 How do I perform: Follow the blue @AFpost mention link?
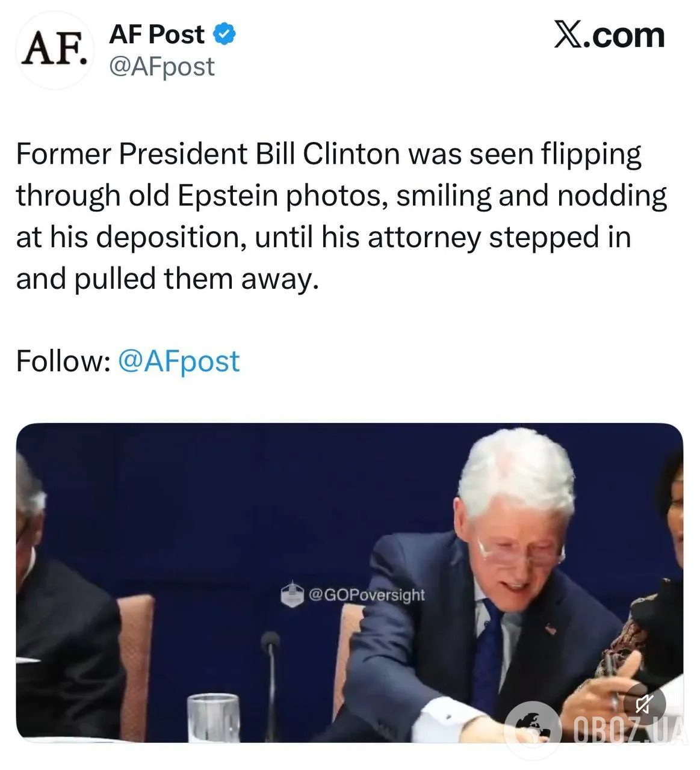pyautogui.click(x=179, y=361)
